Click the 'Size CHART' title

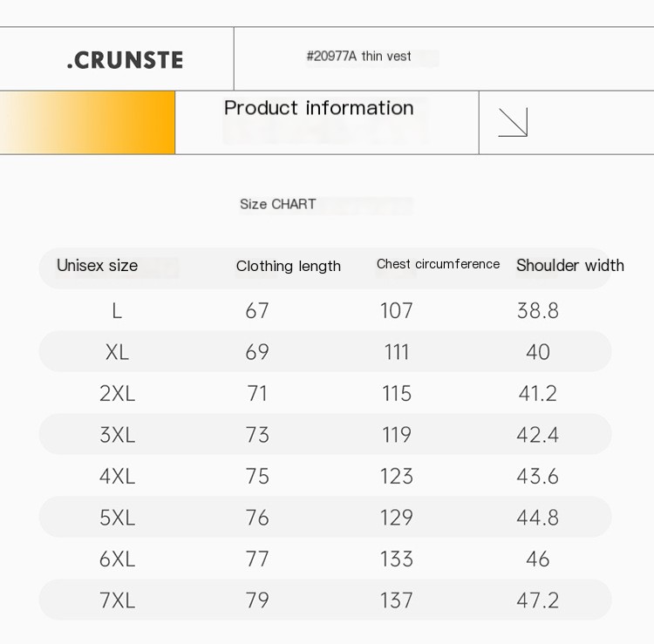278,204
